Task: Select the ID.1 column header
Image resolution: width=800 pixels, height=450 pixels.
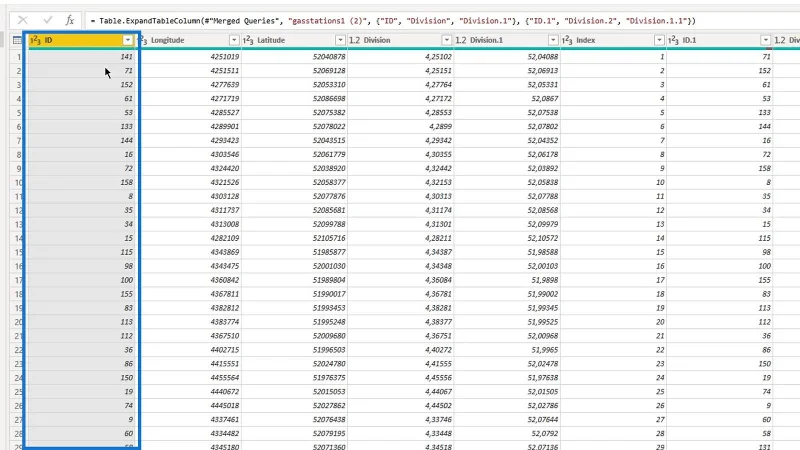Action: point(719,40)
